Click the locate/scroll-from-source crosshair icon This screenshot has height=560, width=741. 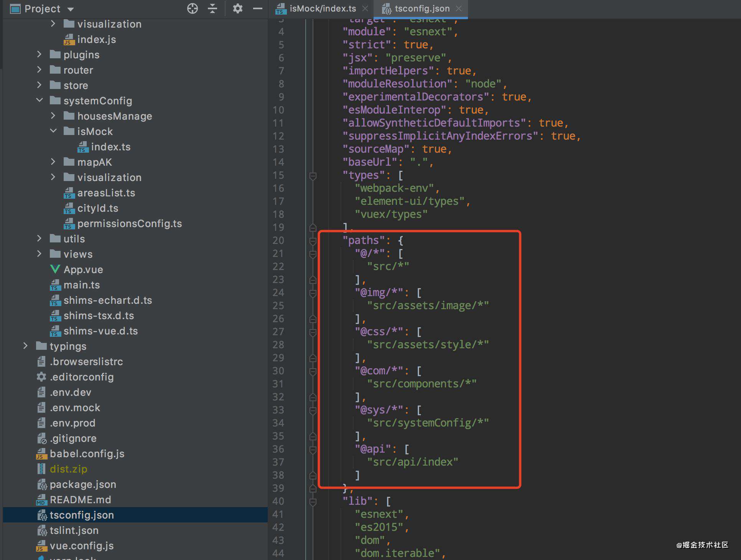(x=192, y=8)
